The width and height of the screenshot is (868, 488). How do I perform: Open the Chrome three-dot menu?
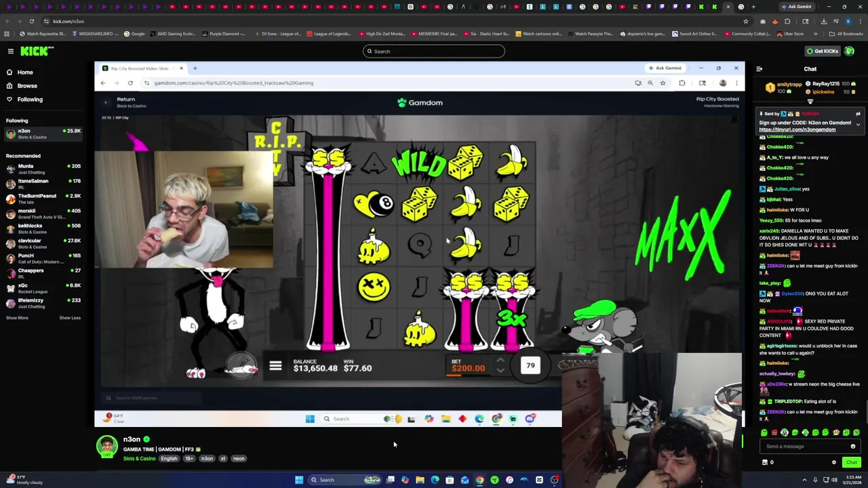860,21
